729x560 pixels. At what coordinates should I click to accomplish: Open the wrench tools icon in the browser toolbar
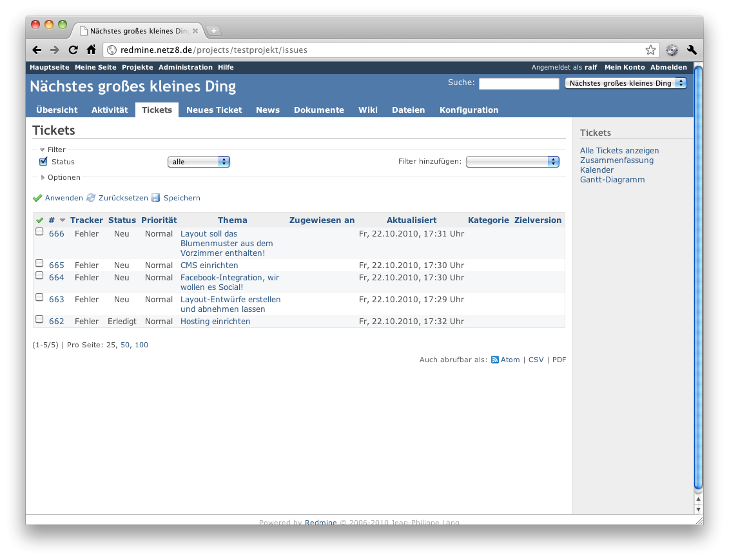pos(692,50)
